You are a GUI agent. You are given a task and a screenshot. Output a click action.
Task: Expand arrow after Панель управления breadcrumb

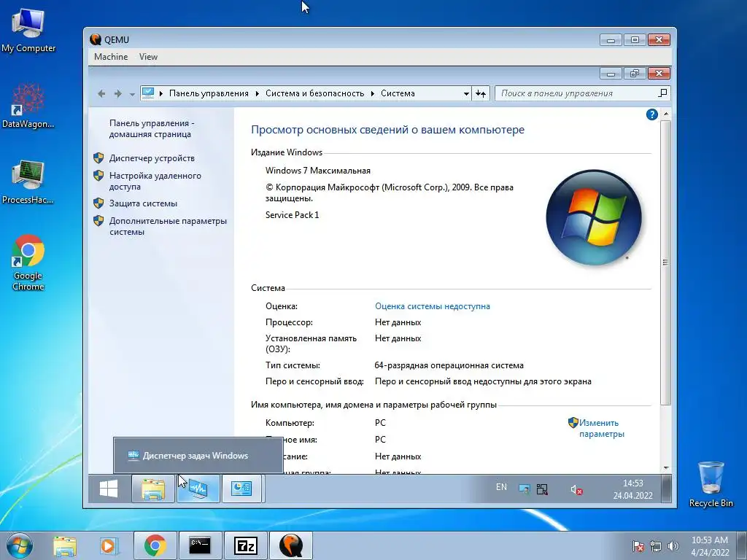point(258,93)
